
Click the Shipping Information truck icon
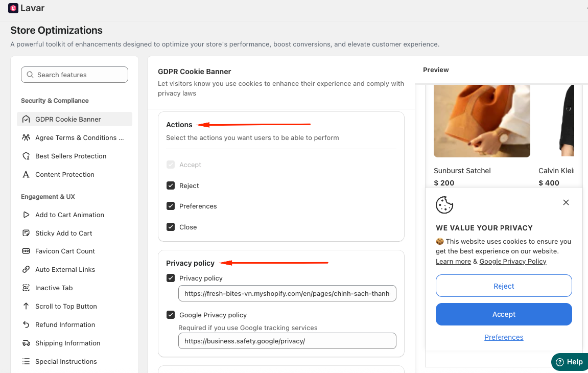26,343
